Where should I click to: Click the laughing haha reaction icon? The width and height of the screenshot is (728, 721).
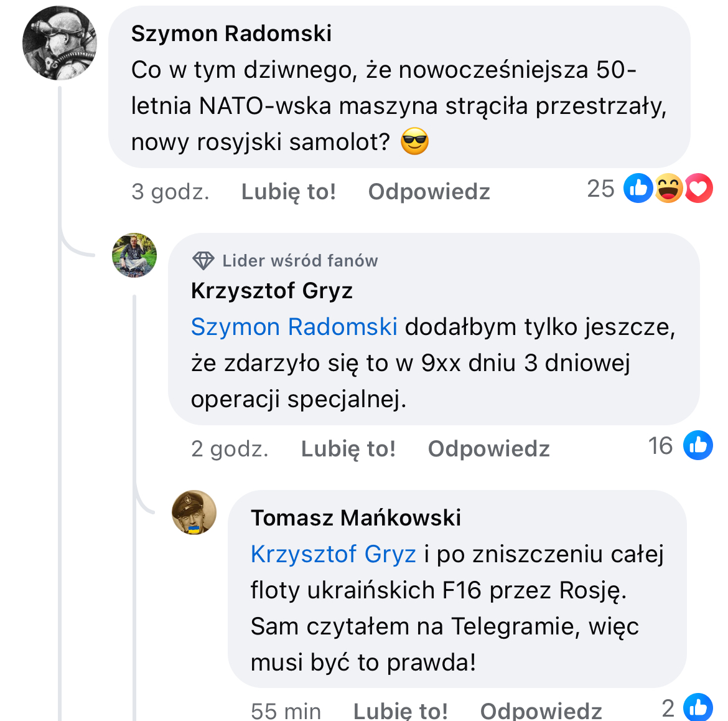point(668,188)
